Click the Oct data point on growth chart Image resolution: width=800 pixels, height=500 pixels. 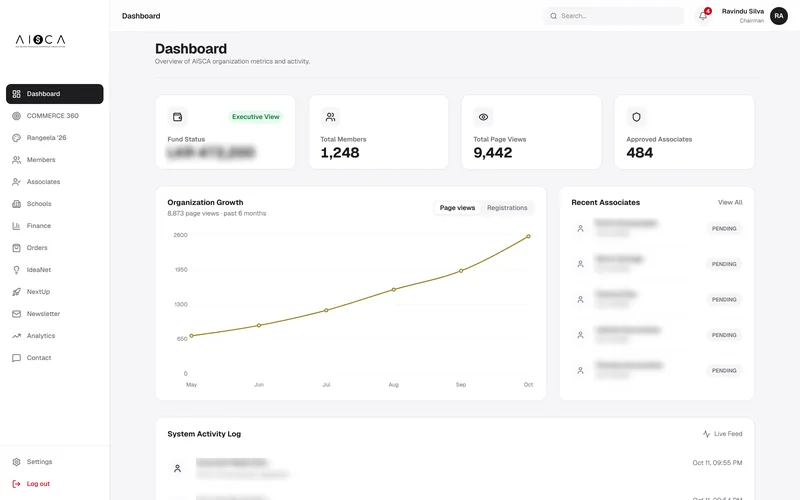pos(528,236)
